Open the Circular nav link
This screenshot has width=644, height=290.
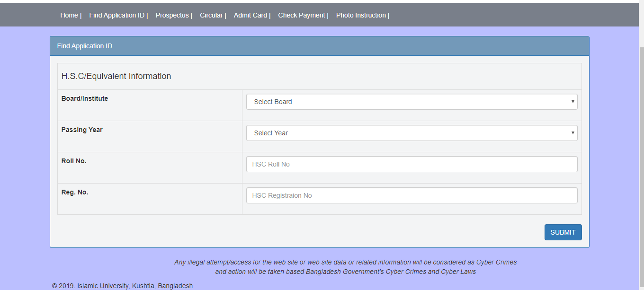click(211, 15)
